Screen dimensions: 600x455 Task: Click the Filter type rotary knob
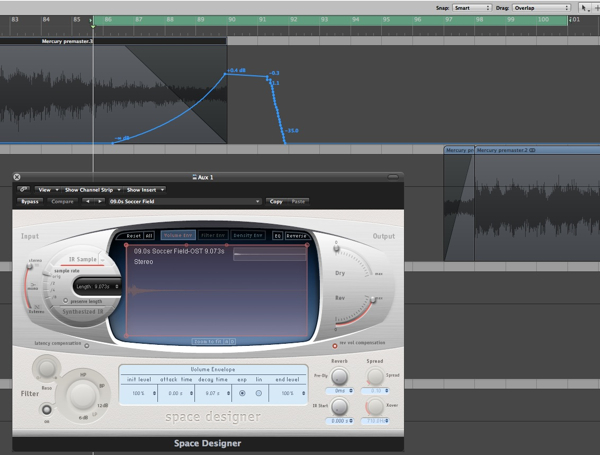point(81,395)
